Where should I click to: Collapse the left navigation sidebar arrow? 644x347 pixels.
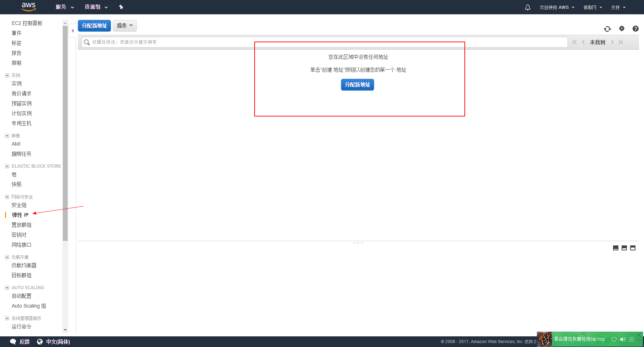pyautogui.click(x=73, y=31)
